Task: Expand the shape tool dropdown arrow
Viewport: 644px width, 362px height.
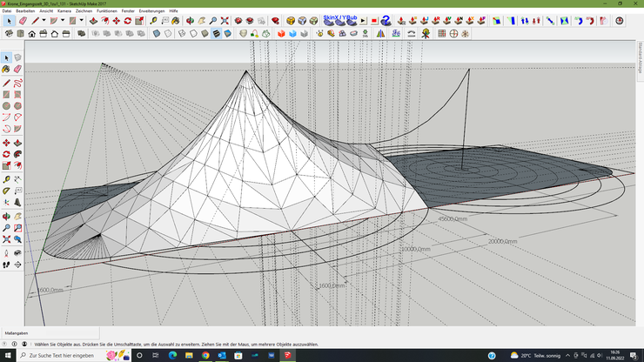Action: pyautogui.click(x=81, y=20)
